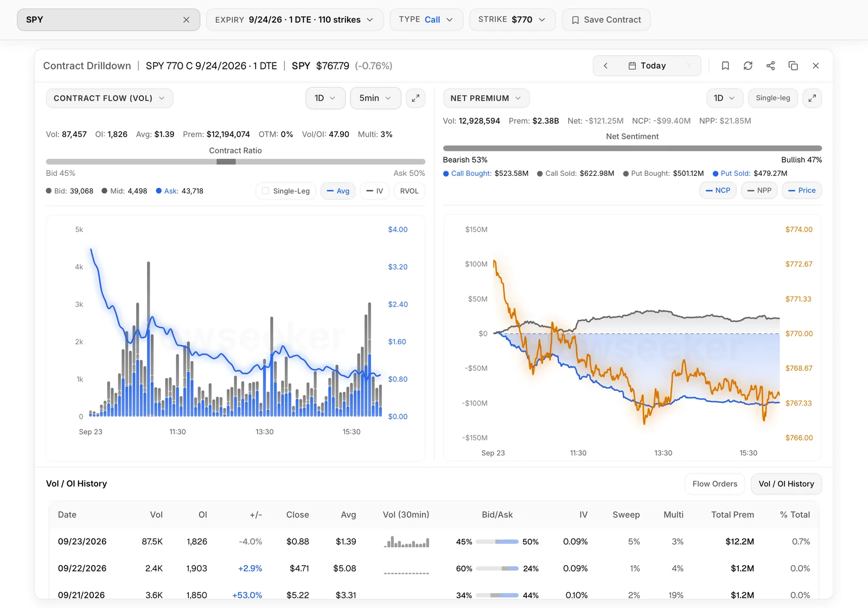Switch to Vol / OI History tab
This screenshot has width=868, height=608.
[x=786, y=484]
